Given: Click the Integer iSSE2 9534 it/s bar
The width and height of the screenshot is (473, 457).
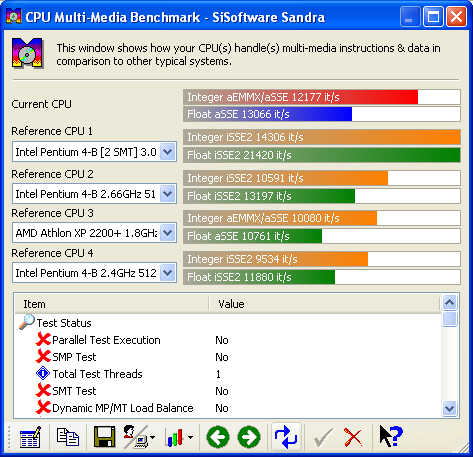Looking at the screenshot, I should coord(322,259).
